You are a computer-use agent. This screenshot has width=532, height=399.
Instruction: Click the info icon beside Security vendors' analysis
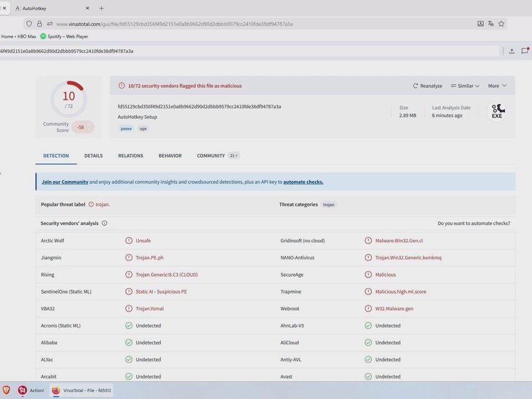[x=104, y=223]
